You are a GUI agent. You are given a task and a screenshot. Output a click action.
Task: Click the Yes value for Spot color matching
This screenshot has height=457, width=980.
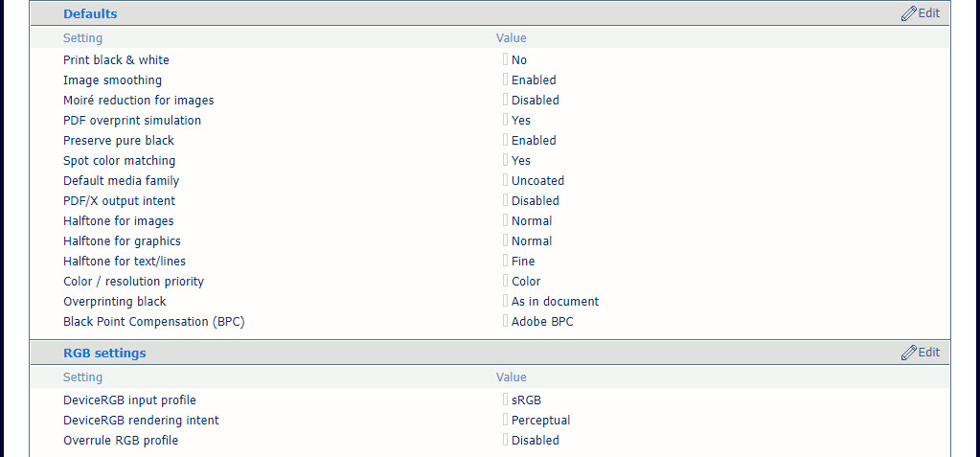click(521, 161)
